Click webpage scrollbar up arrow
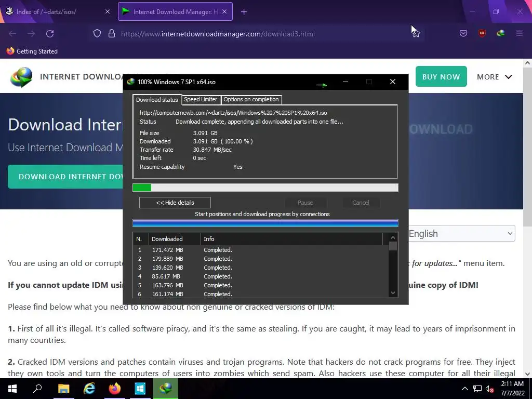The width and height of the screenshot is (532, 399). (527, 63)
